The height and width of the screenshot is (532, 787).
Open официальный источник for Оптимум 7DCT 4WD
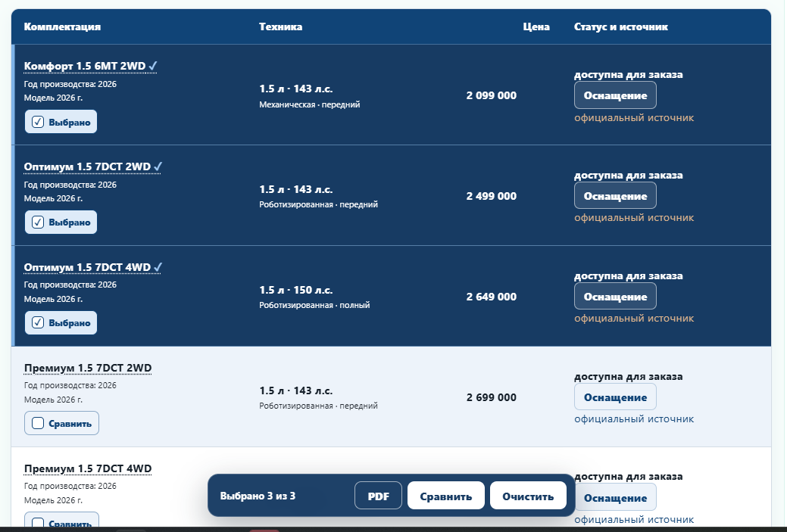coord(634,319)
